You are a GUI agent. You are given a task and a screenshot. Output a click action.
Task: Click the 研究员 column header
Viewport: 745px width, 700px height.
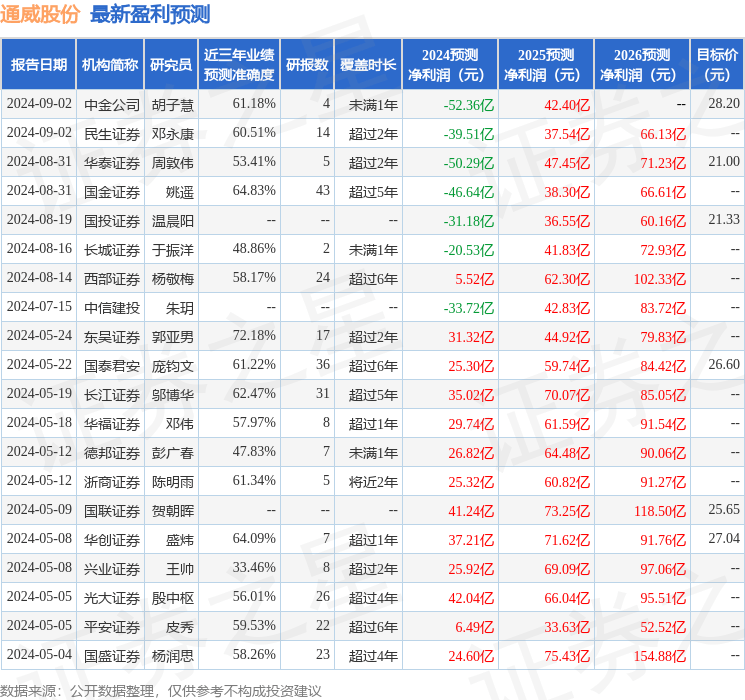click(171, 65)
